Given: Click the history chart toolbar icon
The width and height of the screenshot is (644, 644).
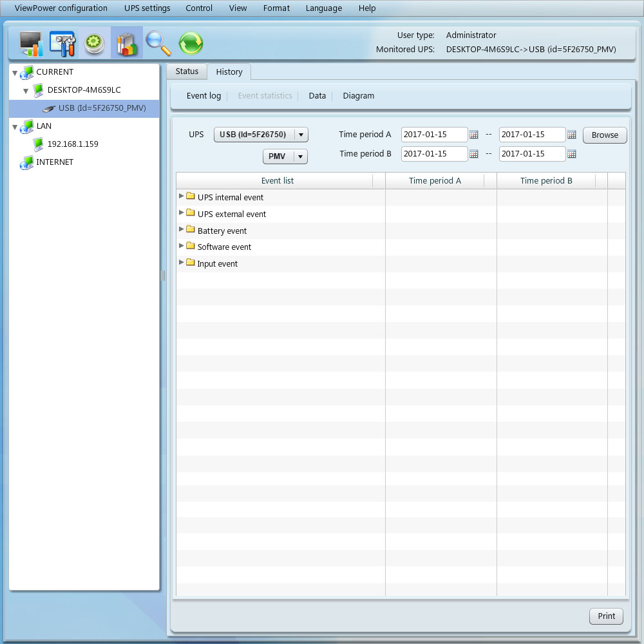Looking at the screenshot, I should tap(126, 44).
